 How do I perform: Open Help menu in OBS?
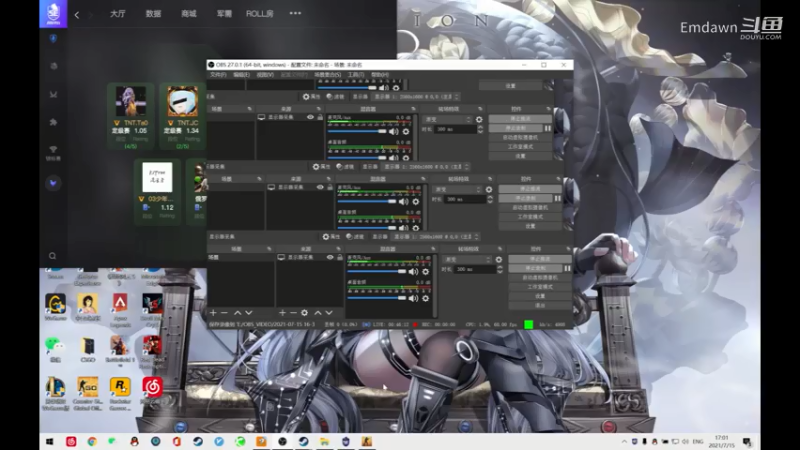(380, 75)
